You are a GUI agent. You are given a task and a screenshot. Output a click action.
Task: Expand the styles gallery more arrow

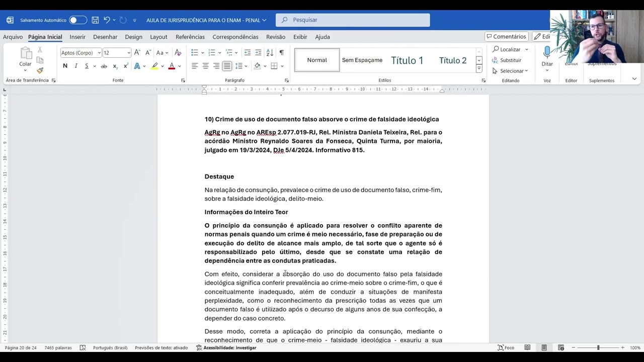click(x=479, y=69)
